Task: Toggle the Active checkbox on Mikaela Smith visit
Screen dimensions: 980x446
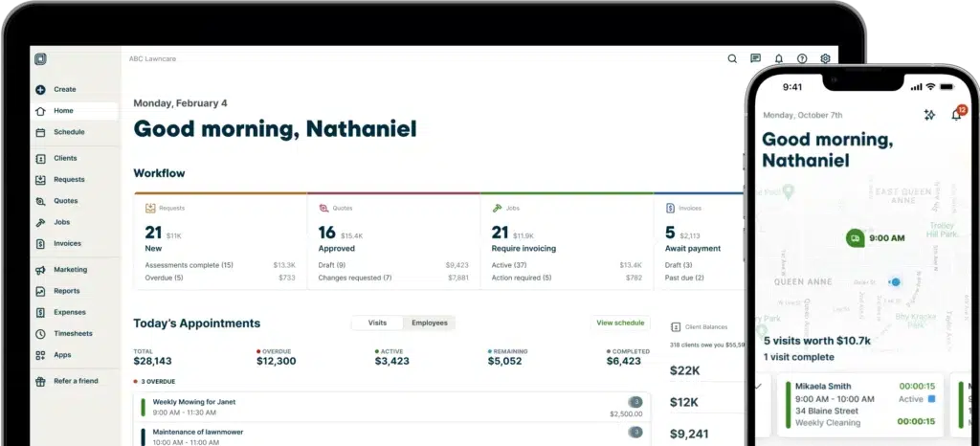Action: pyautogui.click(x=932, y=399)
